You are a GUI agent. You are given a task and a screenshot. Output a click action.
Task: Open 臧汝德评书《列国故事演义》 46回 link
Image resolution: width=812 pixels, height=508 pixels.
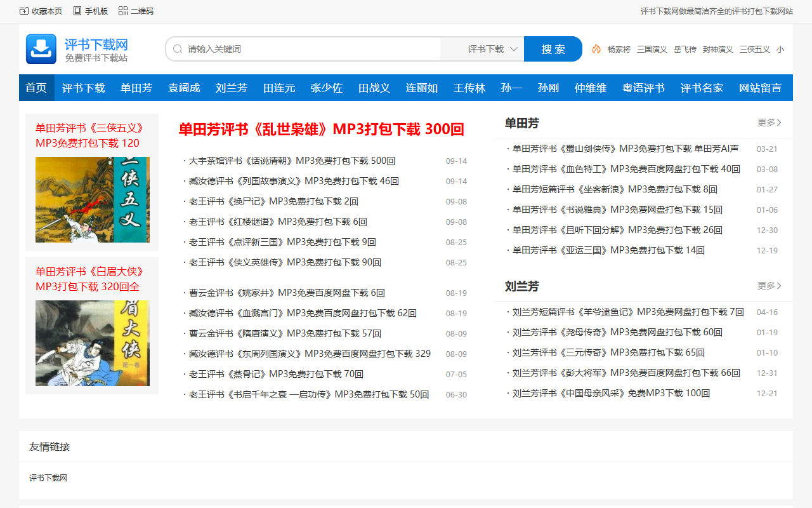coord(294,181)
